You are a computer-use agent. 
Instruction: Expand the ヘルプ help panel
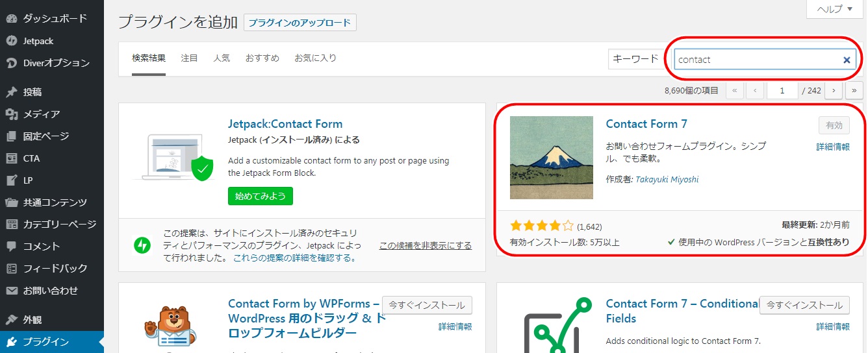[834, 9]
